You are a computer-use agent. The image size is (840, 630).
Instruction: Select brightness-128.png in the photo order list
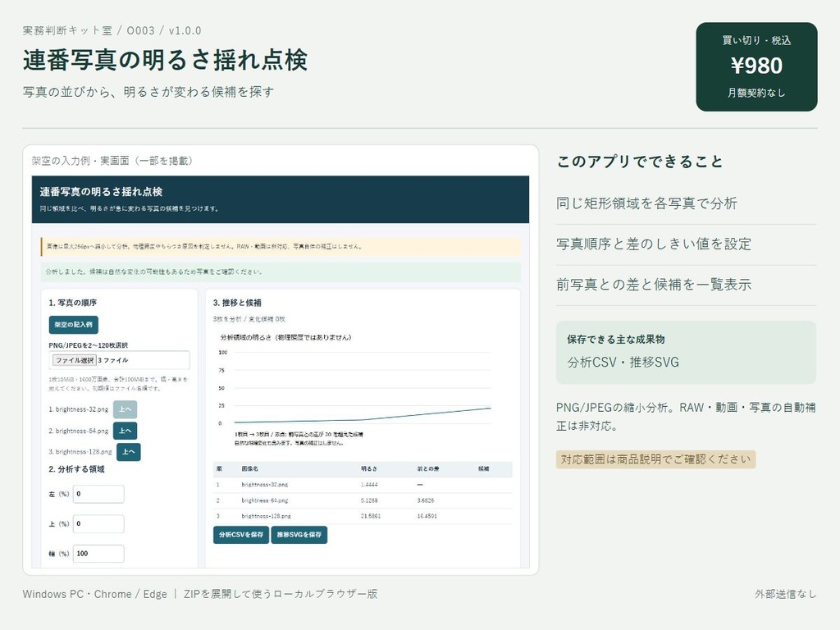tap(80, 452)
